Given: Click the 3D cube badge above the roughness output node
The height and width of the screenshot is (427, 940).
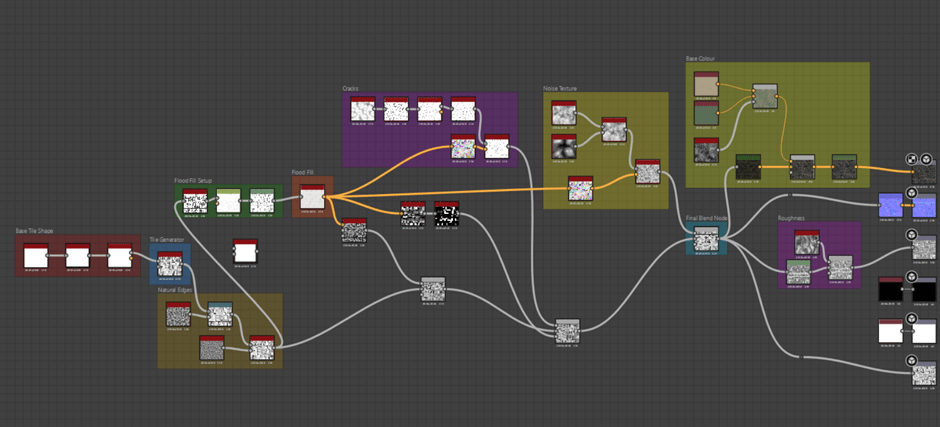Looking at the screenshot, I should pyautogui.click(x=911, y=234).
